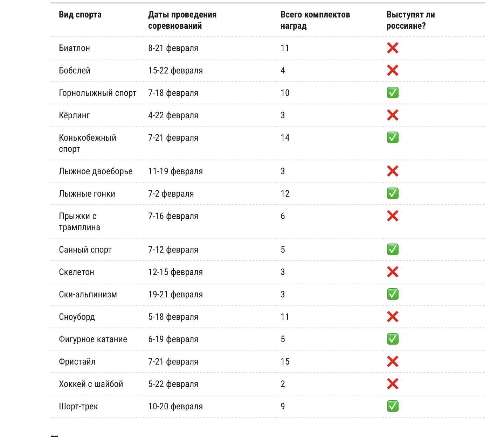This screenshot has height=437, width=504.
Task: Click the "Даты проведения соревнований" header
Action: click(182, 20)
